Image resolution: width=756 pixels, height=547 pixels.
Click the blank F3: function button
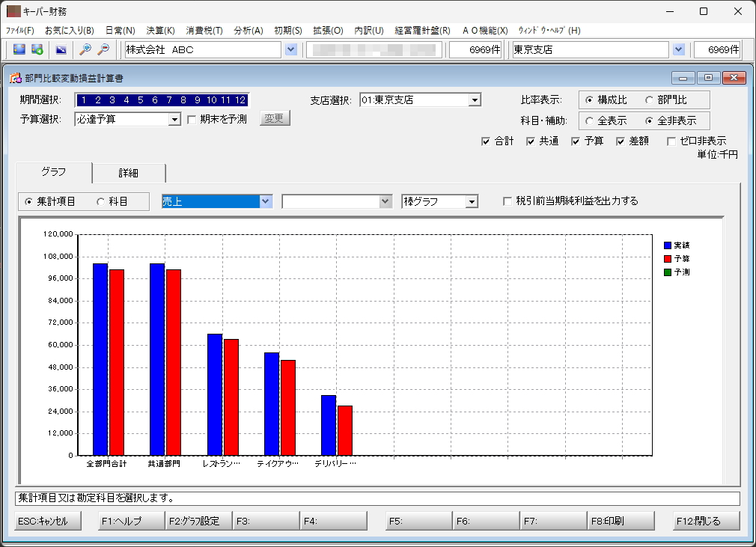266,521
